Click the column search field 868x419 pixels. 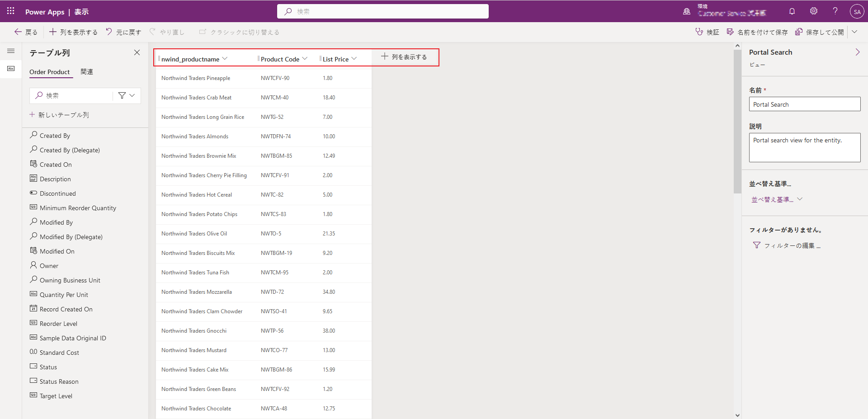click(72, 95)
